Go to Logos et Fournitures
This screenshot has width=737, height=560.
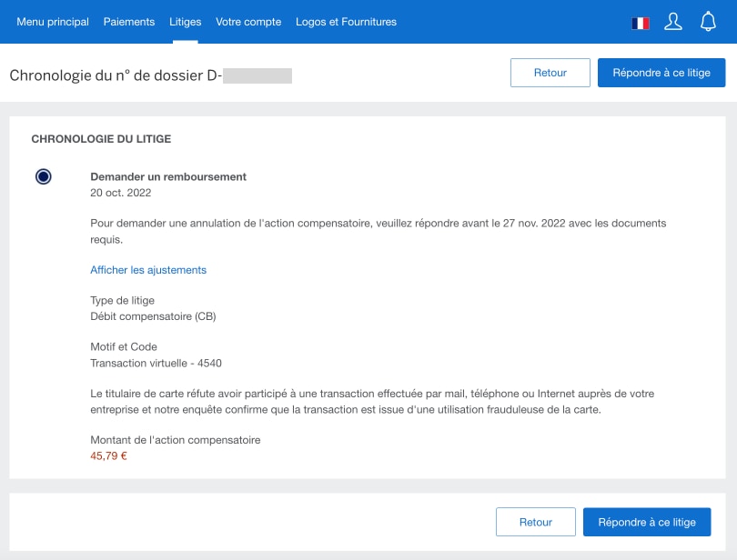click(x=346, y=22)
